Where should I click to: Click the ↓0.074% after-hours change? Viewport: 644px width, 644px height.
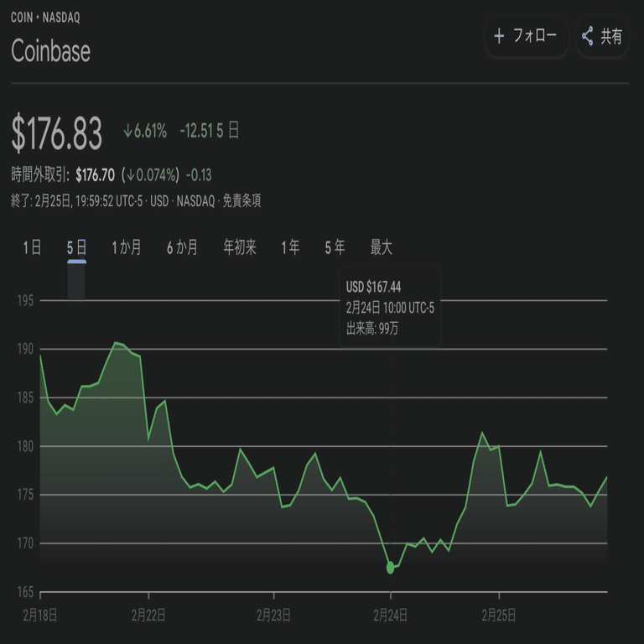153,175
